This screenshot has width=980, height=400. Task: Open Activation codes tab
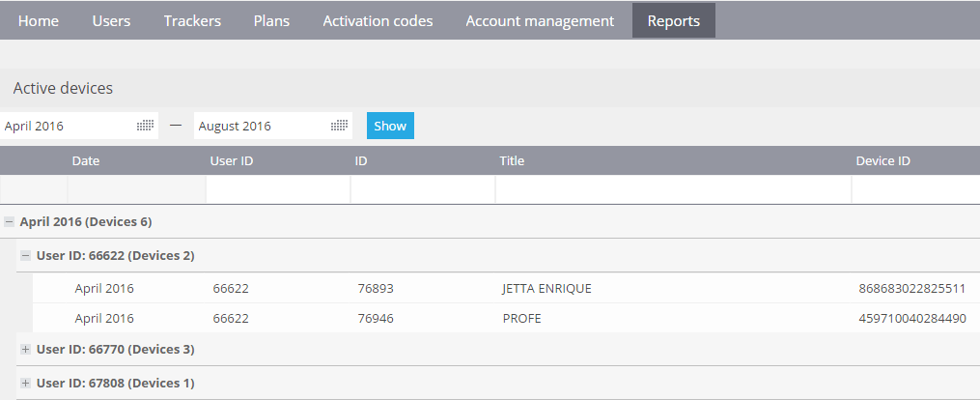click(378, 20)
